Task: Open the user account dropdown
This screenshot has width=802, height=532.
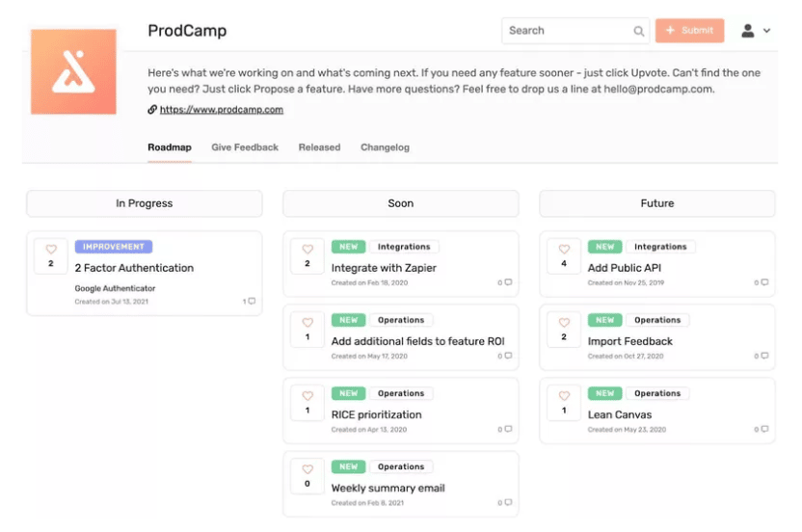Action: pos(756,31)
